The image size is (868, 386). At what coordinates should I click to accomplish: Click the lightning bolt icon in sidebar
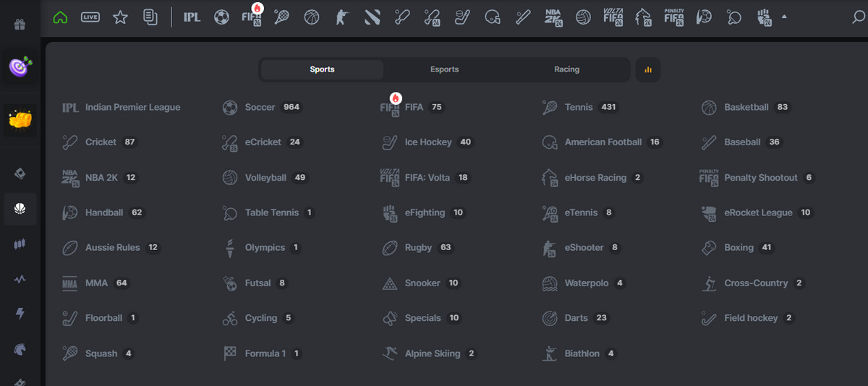point(20,313)
